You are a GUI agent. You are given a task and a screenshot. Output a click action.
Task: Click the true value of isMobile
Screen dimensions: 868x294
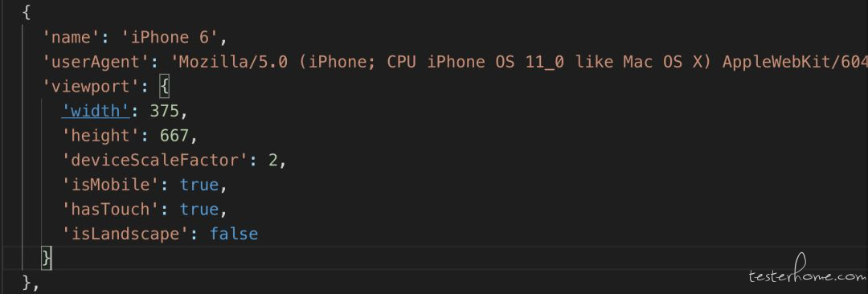tap(199, 184)
